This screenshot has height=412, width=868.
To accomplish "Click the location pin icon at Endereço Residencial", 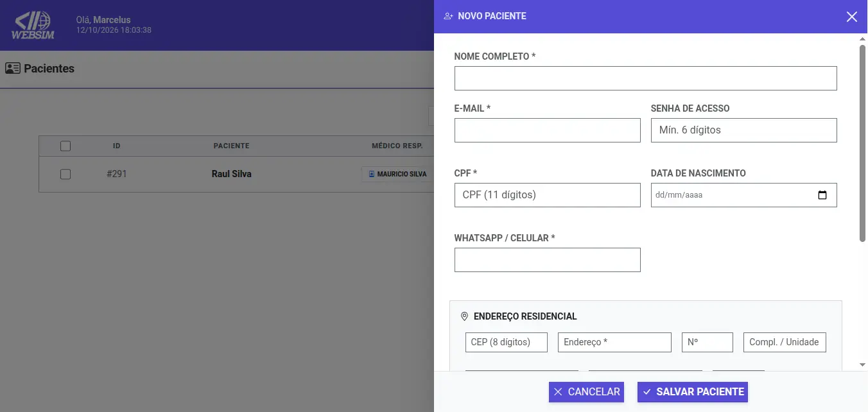I will click(x=465, y=316).
